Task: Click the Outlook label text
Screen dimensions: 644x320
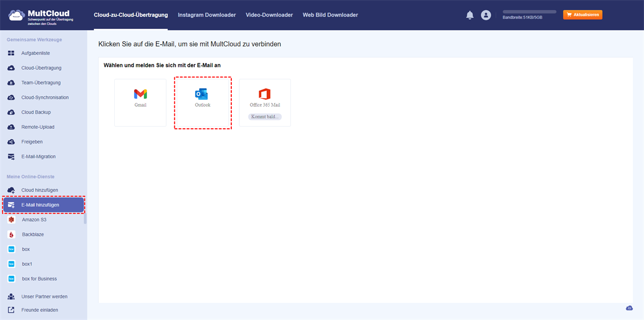Action: [203, 105]
